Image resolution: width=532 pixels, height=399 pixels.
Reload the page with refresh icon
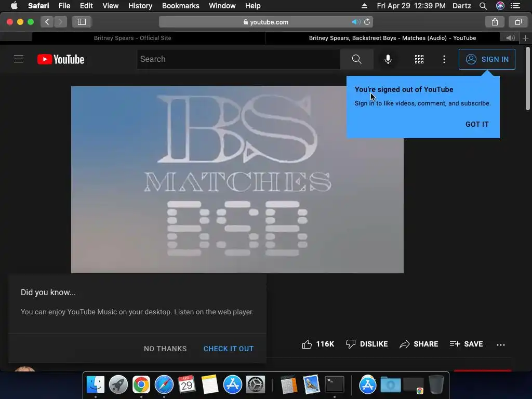(367, 22)
